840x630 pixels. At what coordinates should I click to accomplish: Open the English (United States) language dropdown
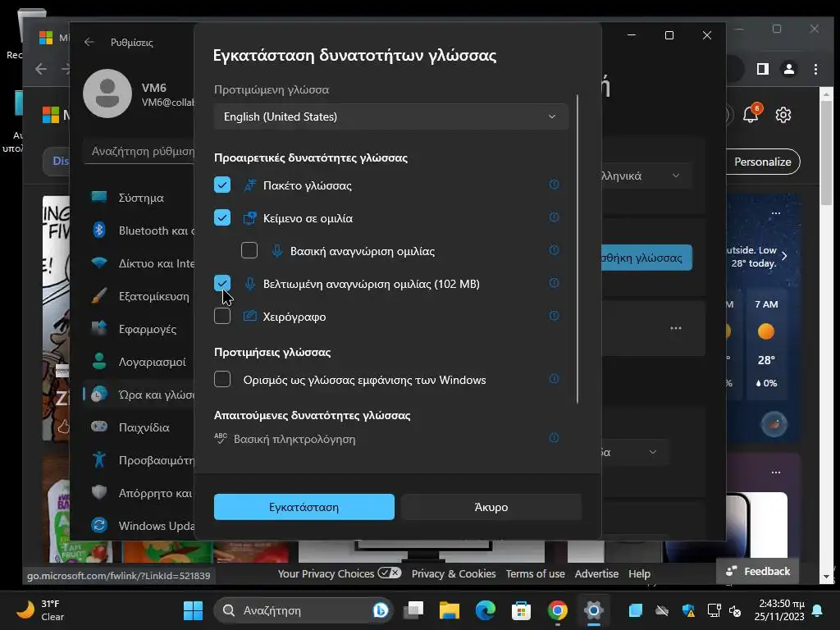click(390, 116)
